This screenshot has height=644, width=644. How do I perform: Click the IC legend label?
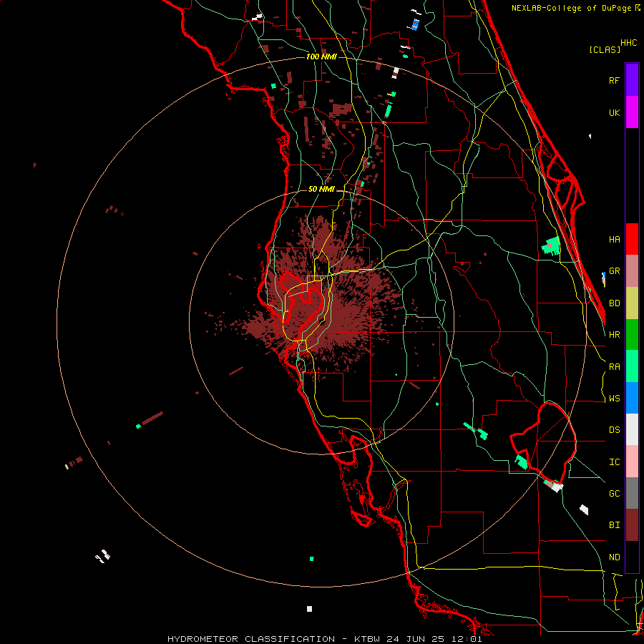click(x=614, y=462)
